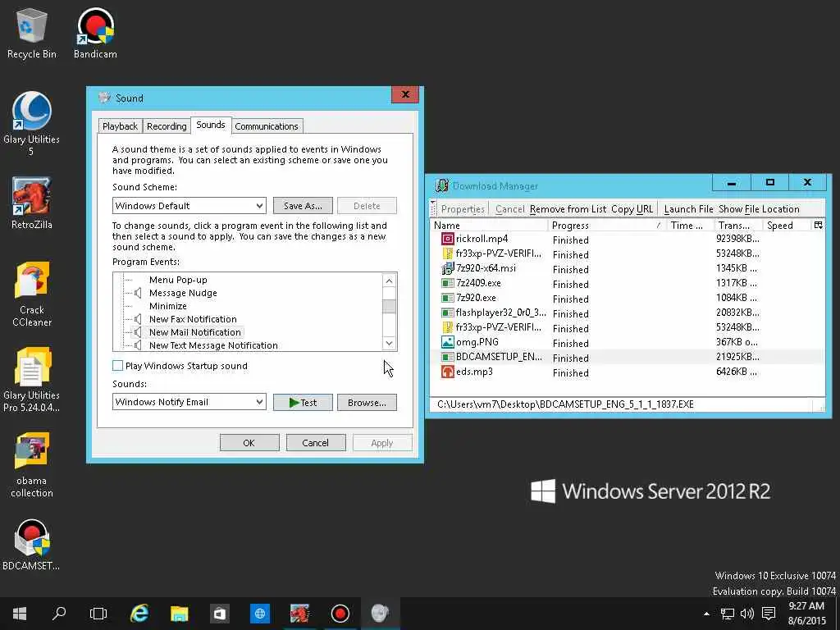Select the Sounds tab
The image size is (840, 630).
211,125
